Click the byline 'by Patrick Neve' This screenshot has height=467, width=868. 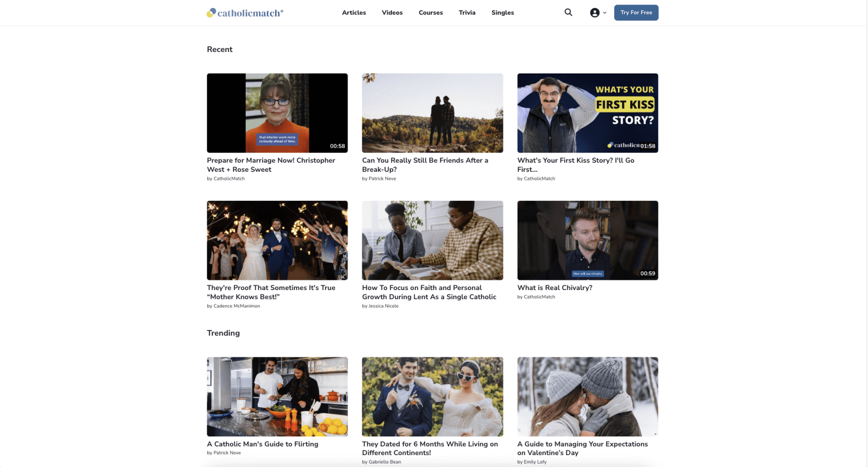[379, 179]
